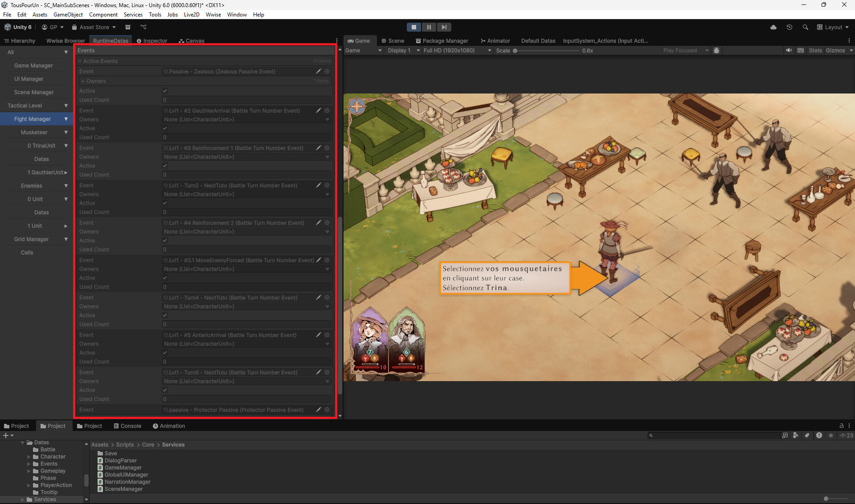Mute audio in the Game view
This screenshot has width=855, height=504.
click(x=789, y=50)
